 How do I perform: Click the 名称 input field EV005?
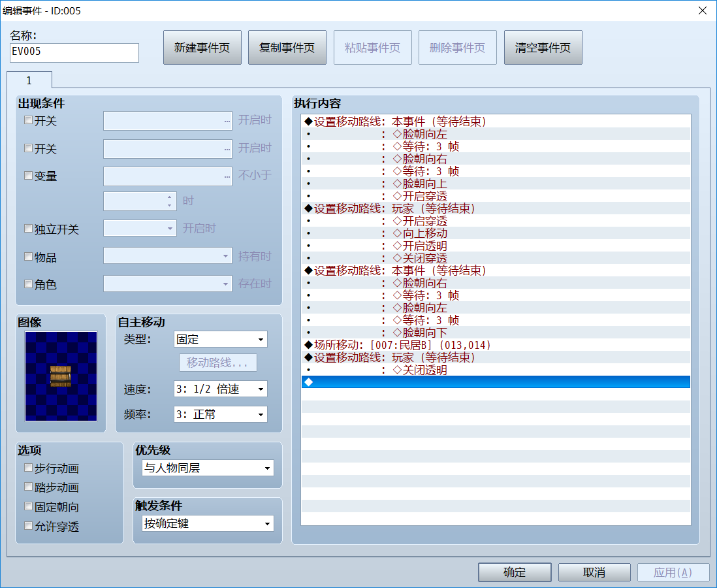(74, 53)
